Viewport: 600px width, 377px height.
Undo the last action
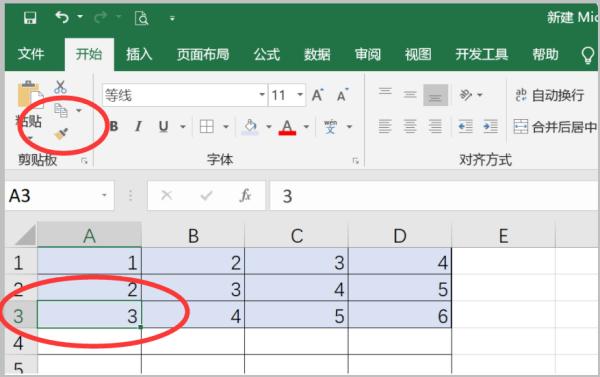click(x=62, y=17)
